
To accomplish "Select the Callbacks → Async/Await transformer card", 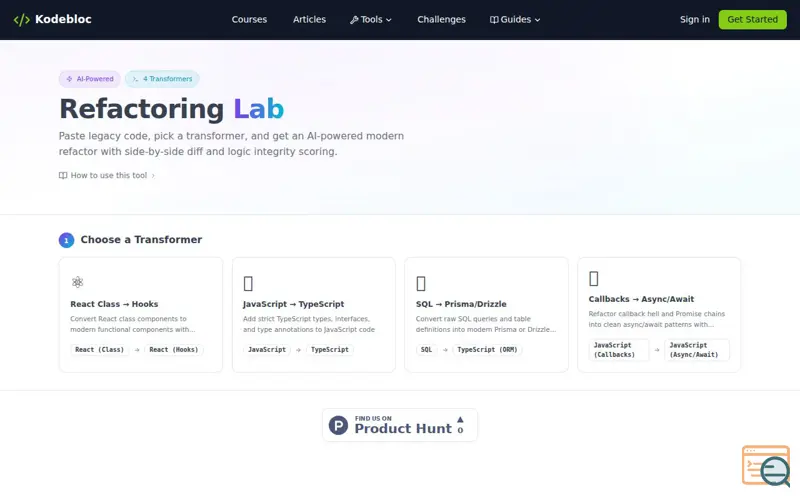I will coord(659,315).
